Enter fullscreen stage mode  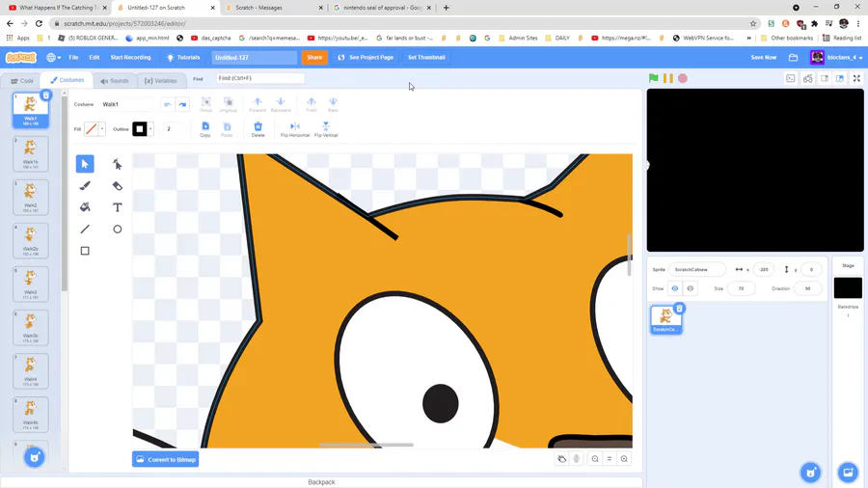(856, 78)
